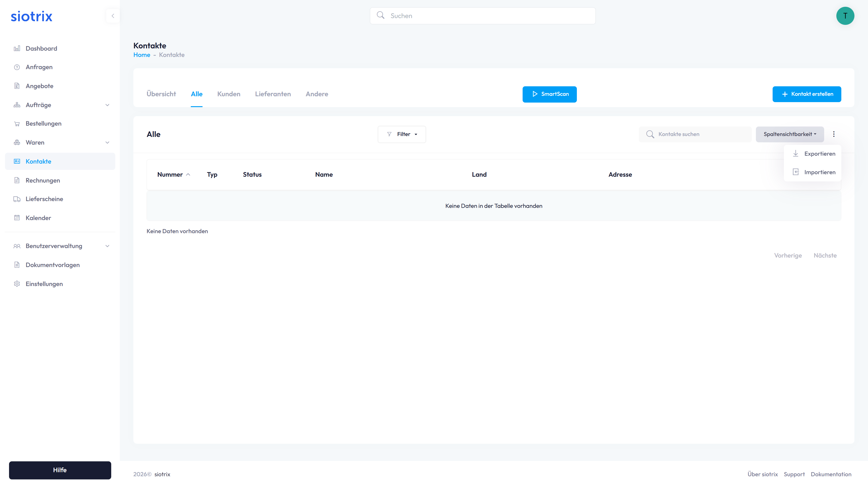Expand the Aufträge submenu chevron
The height and width of the screenshot is (488, 868).
coord(107,105)
